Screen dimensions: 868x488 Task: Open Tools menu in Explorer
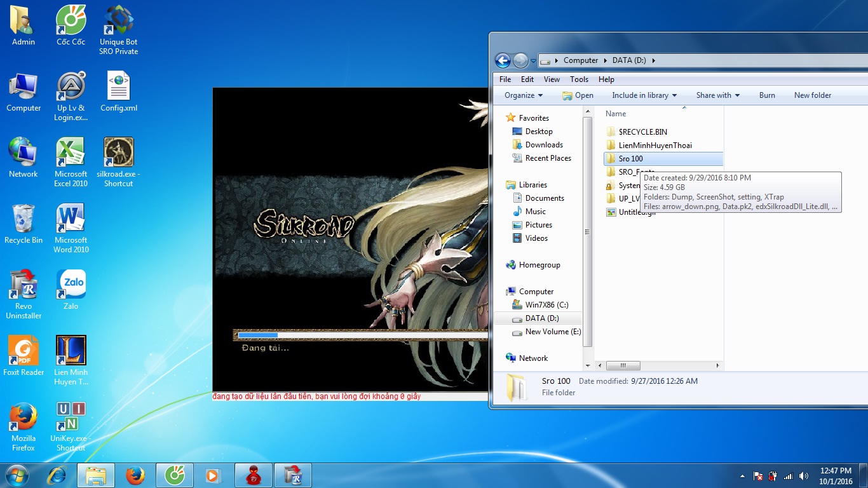click(x=579, y=79)
